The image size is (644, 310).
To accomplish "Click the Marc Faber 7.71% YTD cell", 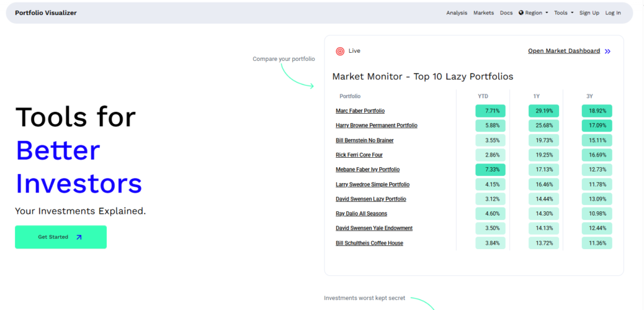I will pyautogui.click(x=491, y=111).
